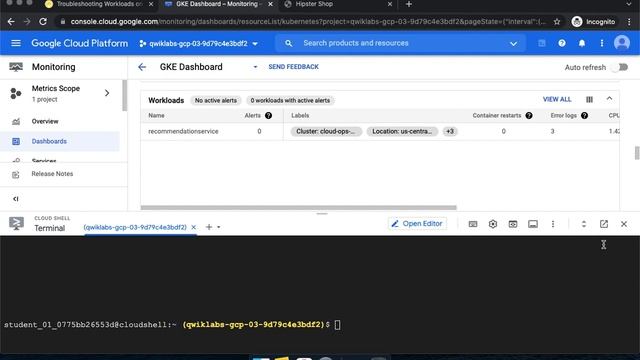The image size is (640, 360).
Task: Click VIEW ALL for Workloads
Action: pyautogui.click(x=557, y=99)
